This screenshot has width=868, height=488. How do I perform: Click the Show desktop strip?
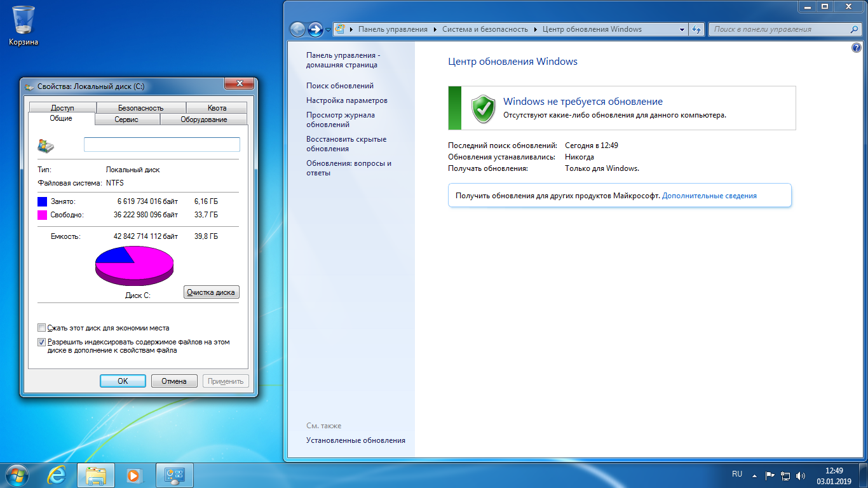pos(864,475)
